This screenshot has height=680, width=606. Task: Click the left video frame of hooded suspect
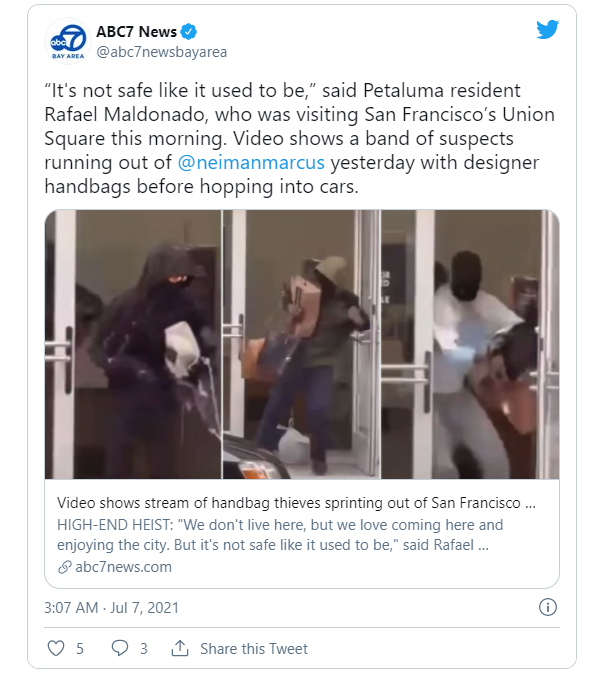(x=133, y=344)
